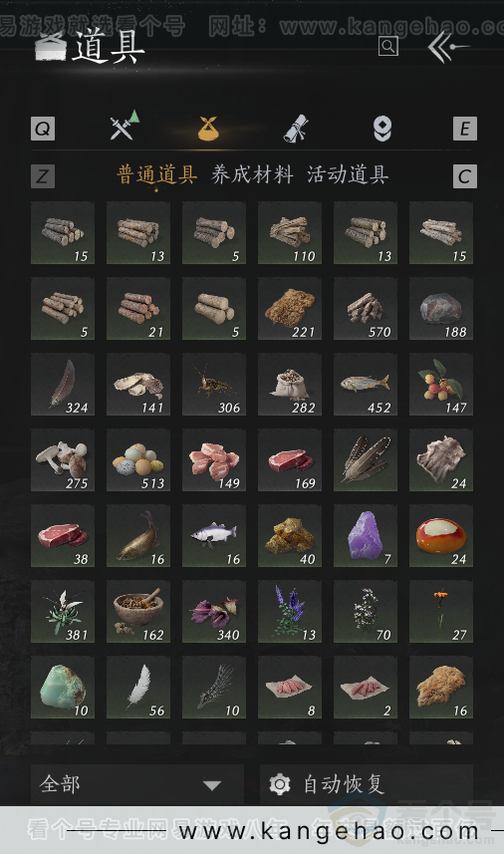Open the coin stack category icon
The image size is (504, 855).
tap(381, 129)
